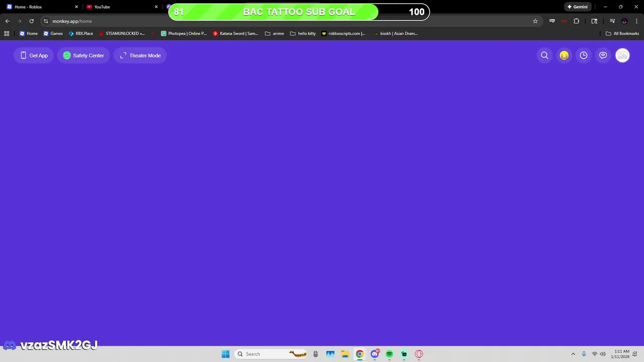Open the Windows Start menu
Image resolution: width=644 pixels, height=362 pixels.
225,354
